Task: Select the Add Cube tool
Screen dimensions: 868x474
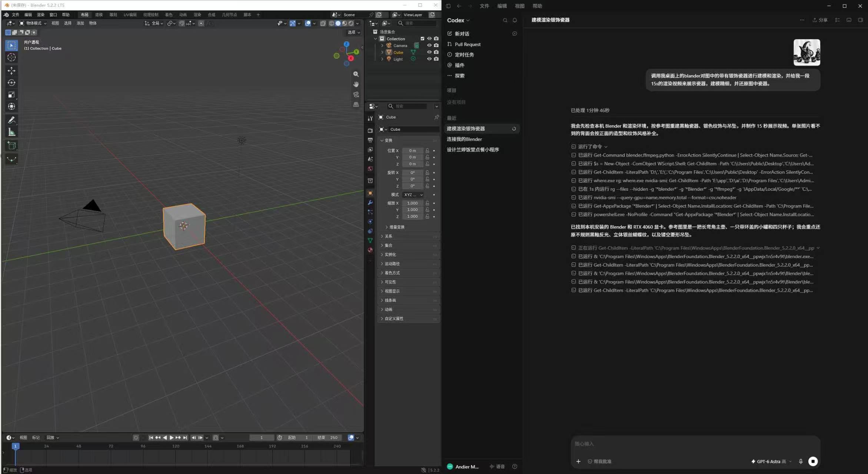Action: 11,146
